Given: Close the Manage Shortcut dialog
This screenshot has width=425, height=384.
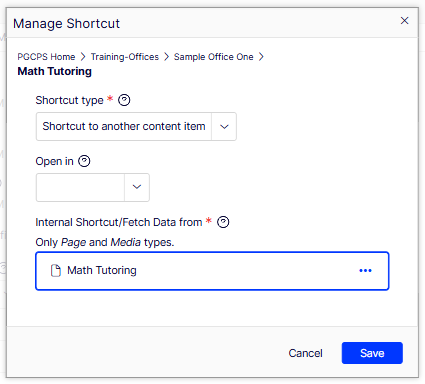Looking at the screenshot, I should 404,21.
